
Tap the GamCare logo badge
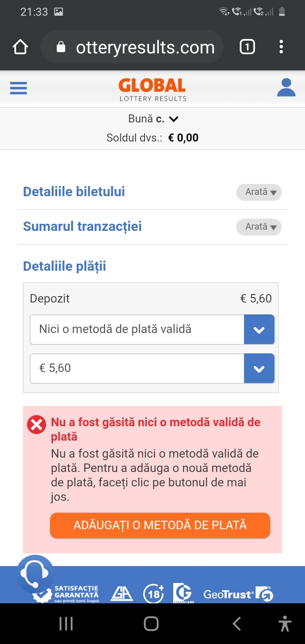coord(183,593)
